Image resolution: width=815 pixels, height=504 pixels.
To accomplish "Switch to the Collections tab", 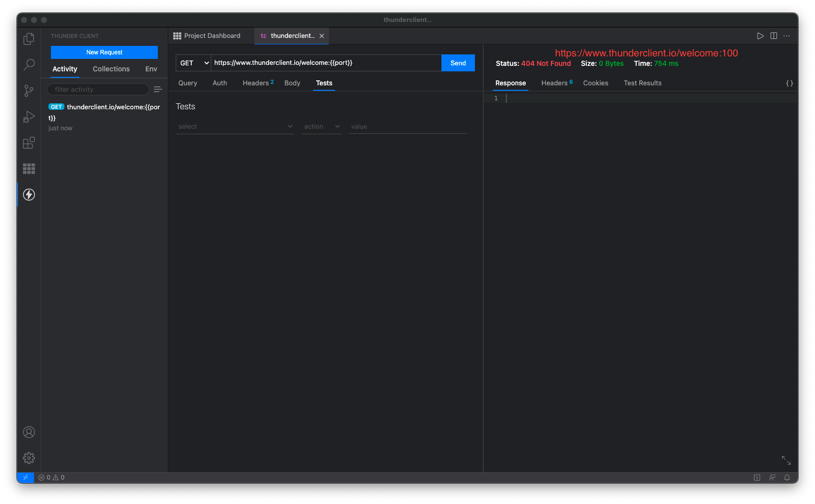I will click(110, 69).
